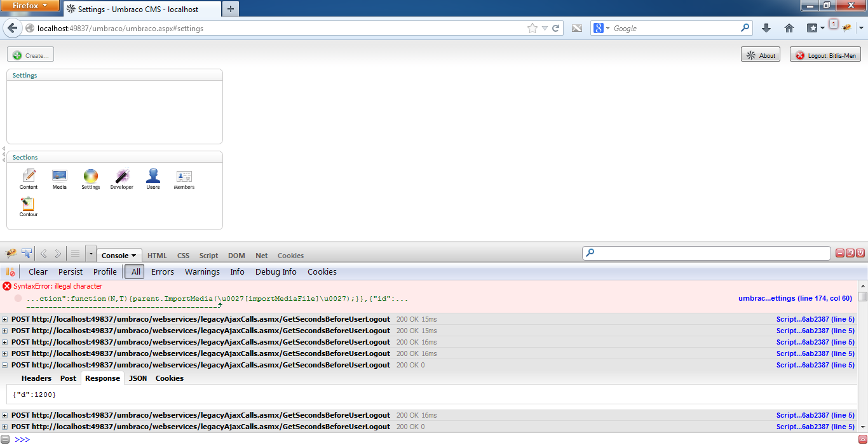Image resolution: width=868 pixels, height=445 pixels.
Task: Filter console to All messages
Action: 135,272
